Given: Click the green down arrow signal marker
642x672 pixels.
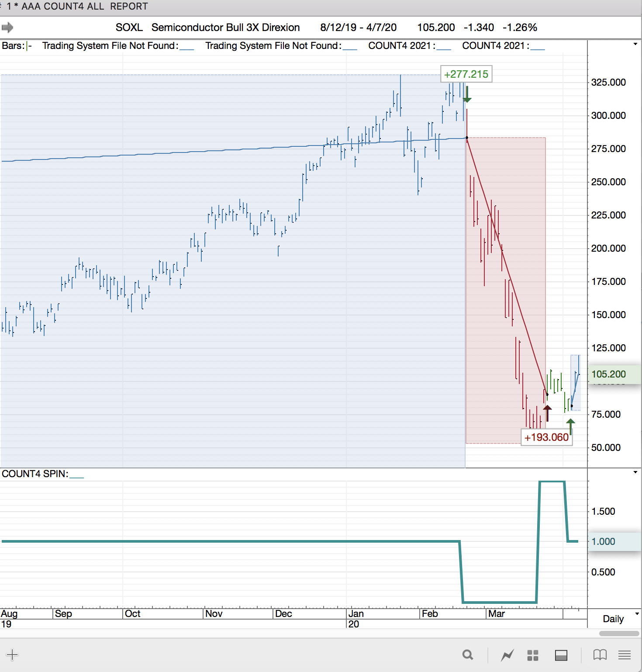Looking at the screenshot, I should coord(467,94).
